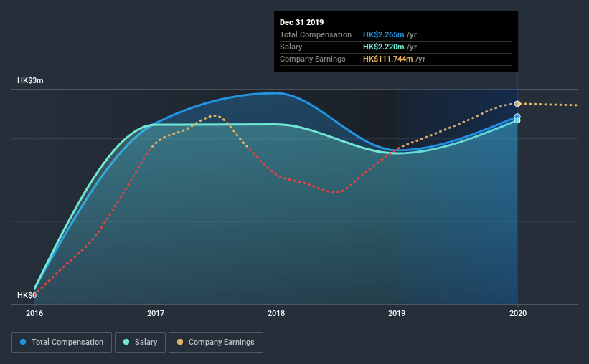The height and width of the screenshot is (364, 589).
Task: Click the 2017 x-axis label
Action: point(156,313)
